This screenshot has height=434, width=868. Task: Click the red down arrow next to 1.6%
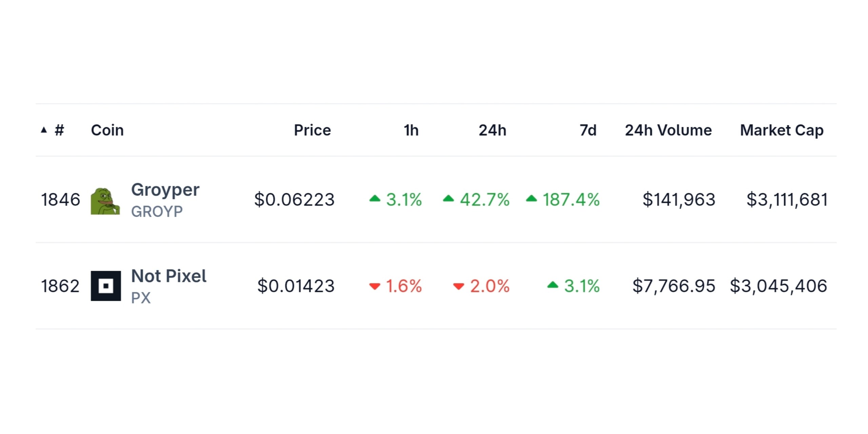click(375, 286)
